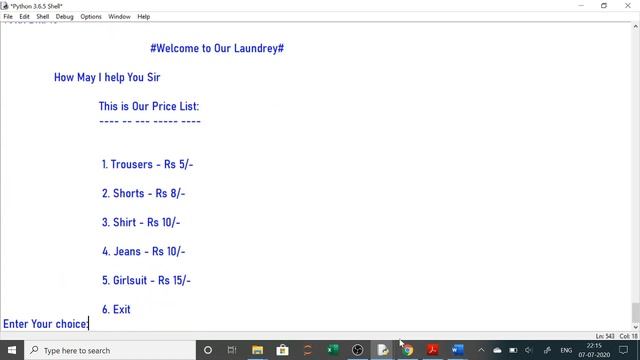
Task: Click the 'This is Our Price List:' text
Action: [149, 106]
